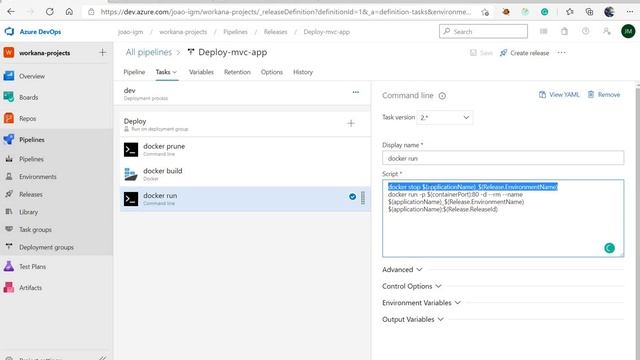640x360 pixels.
Task: Open Task groups in the sidebar
Action: point(35,229)
